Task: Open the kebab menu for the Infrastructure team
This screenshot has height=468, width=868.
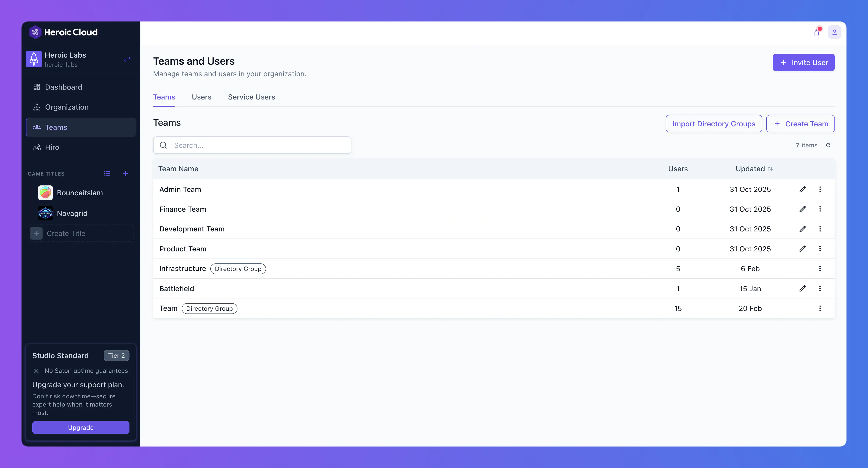Action: coord(820,269)
